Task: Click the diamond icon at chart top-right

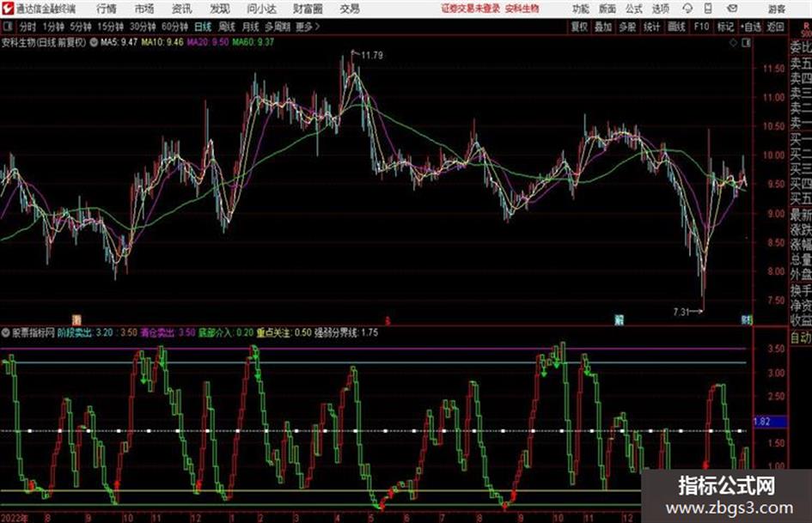Action: click(733, 43)
